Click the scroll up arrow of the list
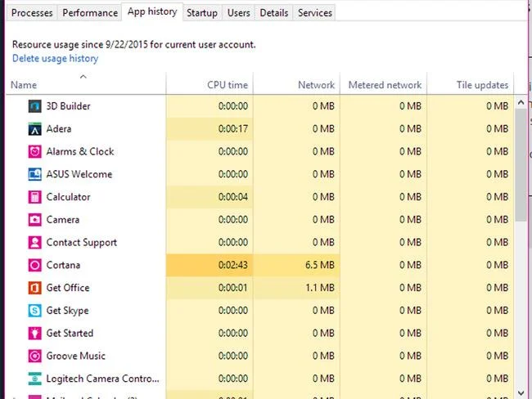Image resolution: width=532 pixels, height=399 pixels. 521,102
